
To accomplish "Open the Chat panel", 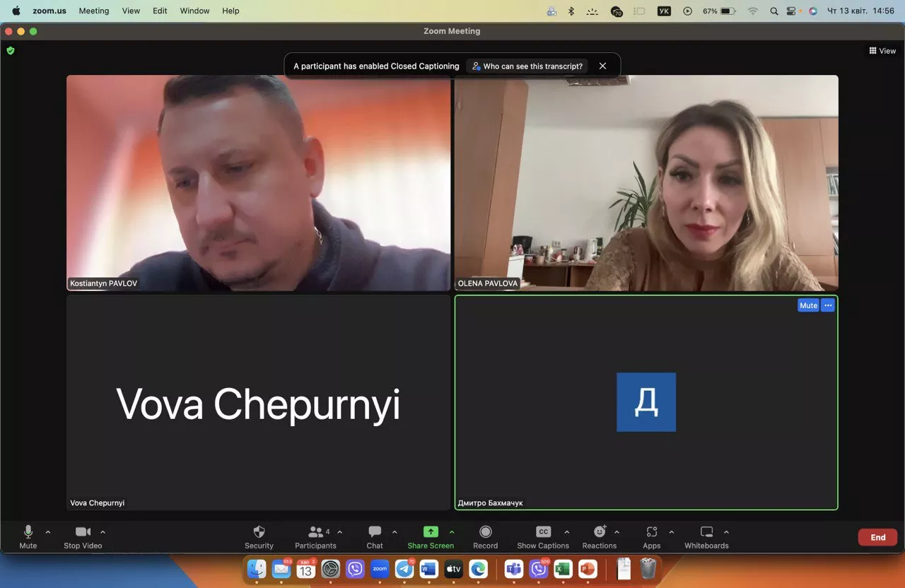I will click(x=375, y=532).
